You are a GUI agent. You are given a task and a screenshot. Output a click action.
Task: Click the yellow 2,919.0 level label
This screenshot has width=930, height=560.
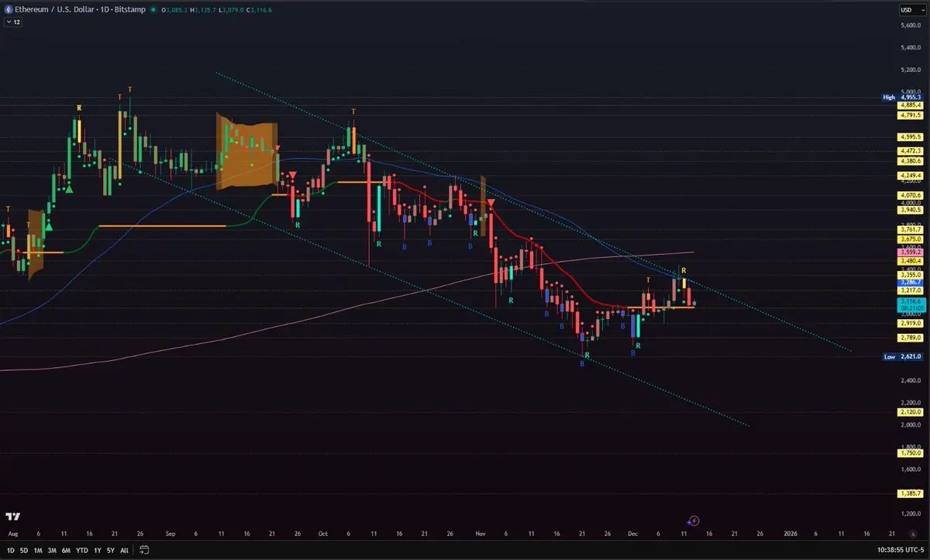910,323
